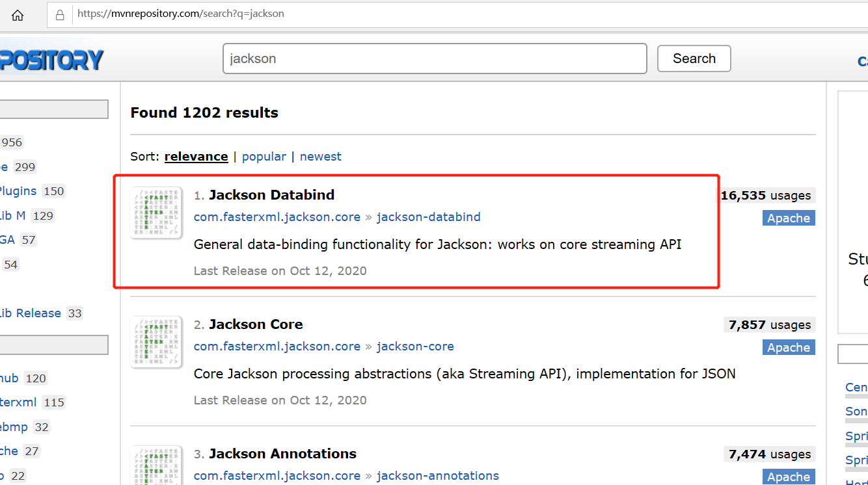The image size is (868, 485).
Task: Sort results by popular
Action: click(x=264, y=157)
